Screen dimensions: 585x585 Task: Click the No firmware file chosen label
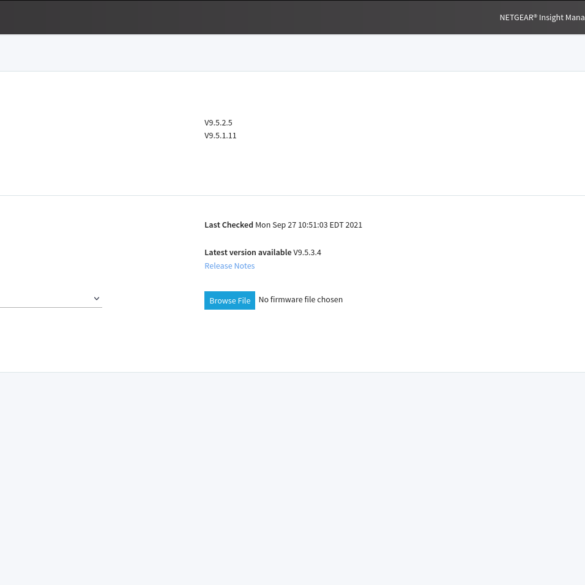click(x=300, y=300)
